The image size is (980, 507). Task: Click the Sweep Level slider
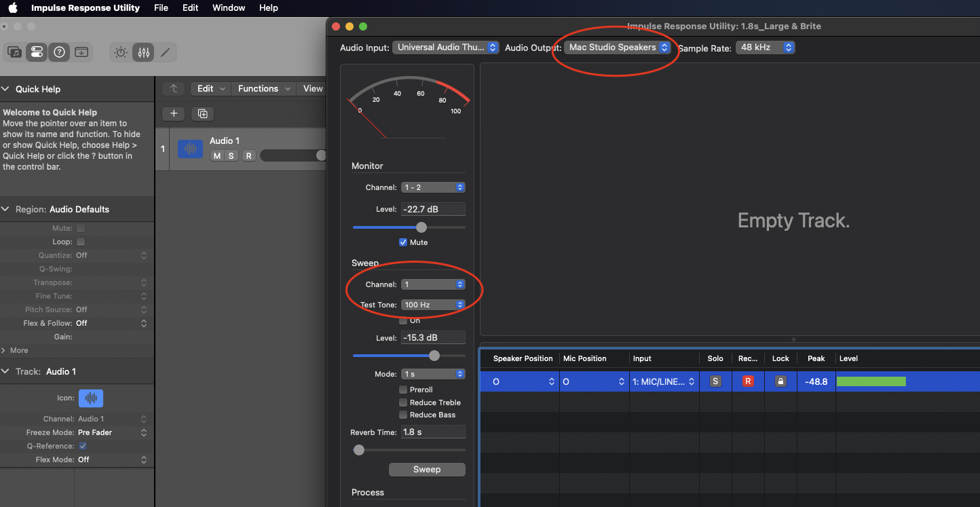(409, 356)
